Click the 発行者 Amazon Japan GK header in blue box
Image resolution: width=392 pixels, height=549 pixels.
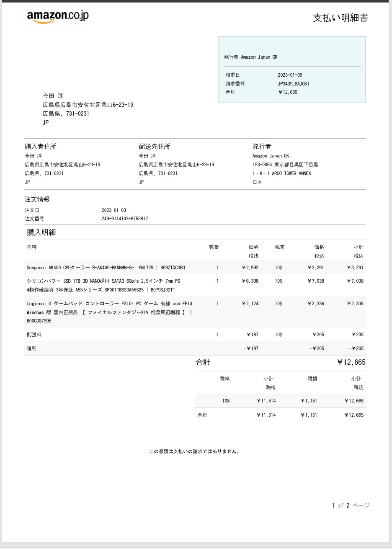pos(250,57)
